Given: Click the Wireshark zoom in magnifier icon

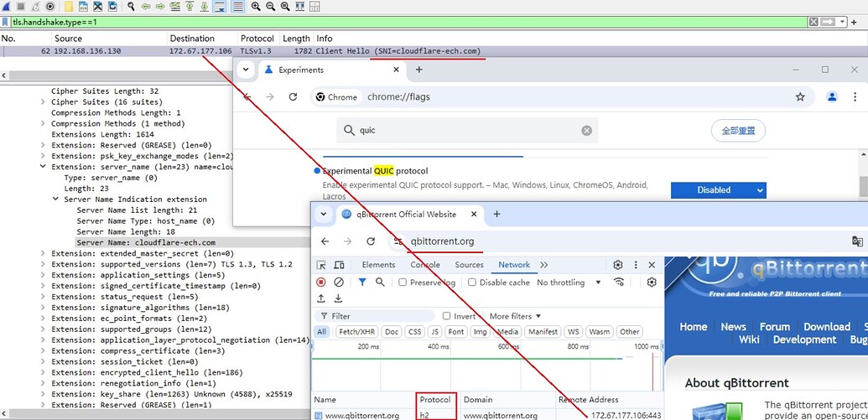Looking at the screenshot, I should [x=255, y=6].
